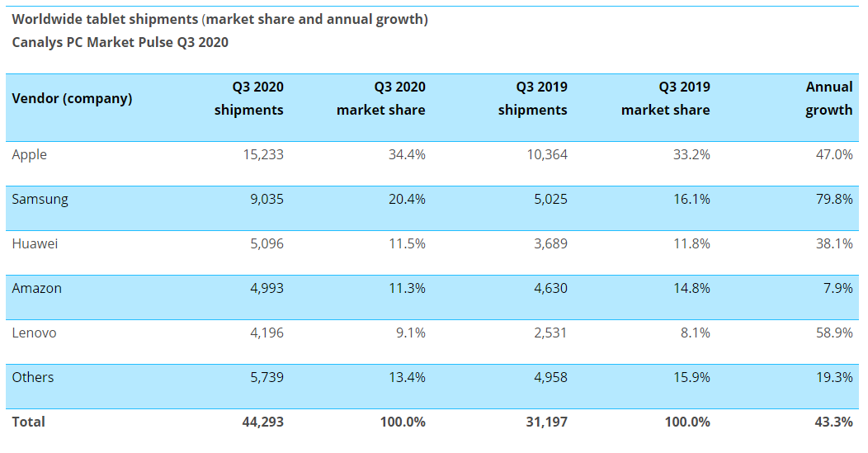The width and height of the screenshot is (868, 453).
Task: Click Huawei's 11.5% market share cell
Action: (407, 243)
